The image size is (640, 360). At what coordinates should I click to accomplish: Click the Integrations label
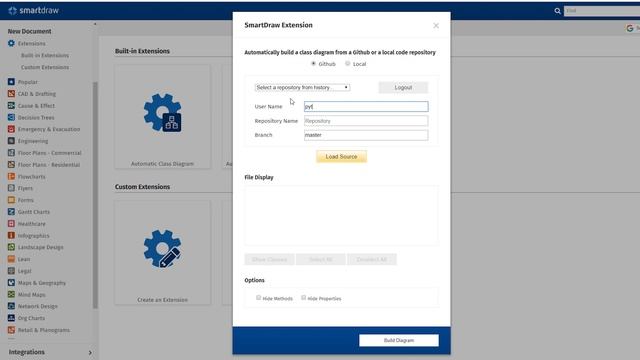pyautogui.click(x=27, y=352)
